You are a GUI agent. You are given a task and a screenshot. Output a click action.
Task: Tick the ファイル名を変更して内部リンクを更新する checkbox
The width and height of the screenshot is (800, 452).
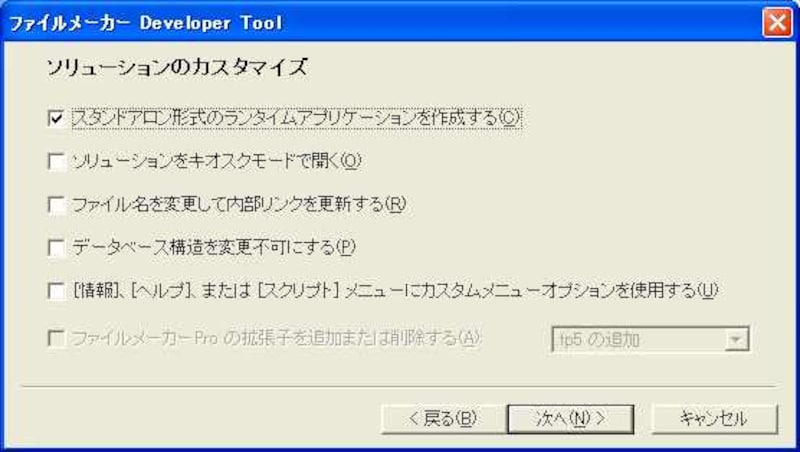tap(56, 205)
